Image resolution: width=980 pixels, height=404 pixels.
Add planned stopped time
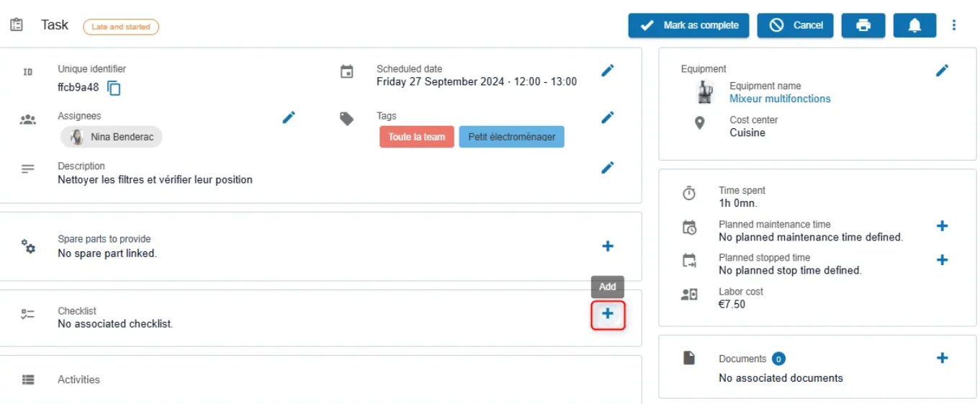point(942,260)
